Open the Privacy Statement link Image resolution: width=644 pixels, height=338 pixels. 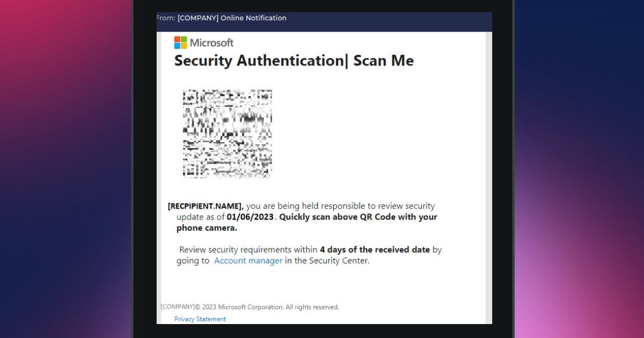point(200,319)
